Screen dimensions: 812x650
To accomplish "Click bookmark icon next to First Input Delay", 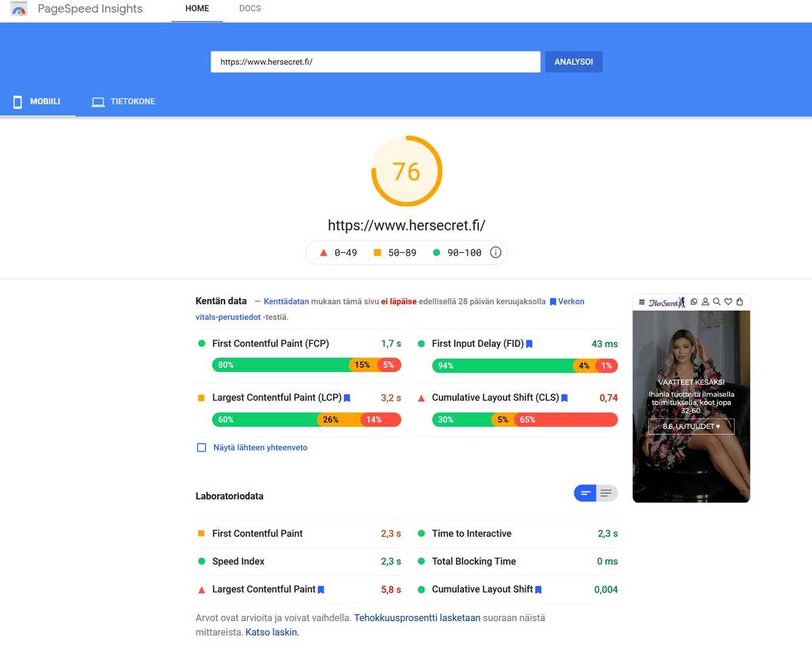I will [x=529, y=344].
